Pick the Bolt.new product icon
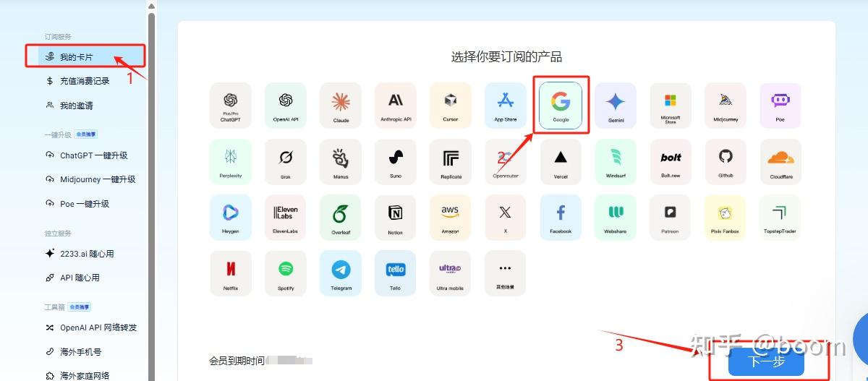Screen dimensions: 868x381 [x=671, y=162]
